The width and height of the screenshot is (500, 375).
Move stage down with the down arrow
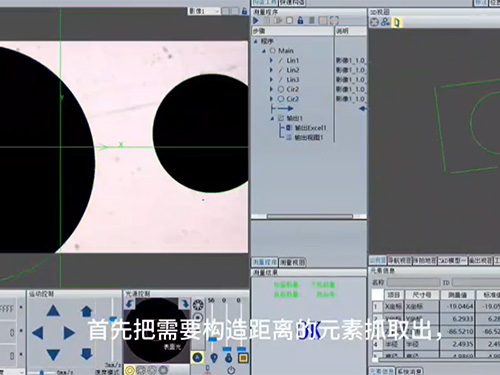(x=53, y=355)
